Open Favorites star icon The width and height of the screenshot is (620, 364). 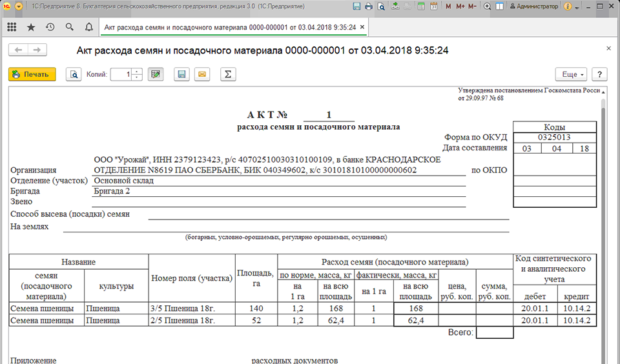[x=31, y=27]
